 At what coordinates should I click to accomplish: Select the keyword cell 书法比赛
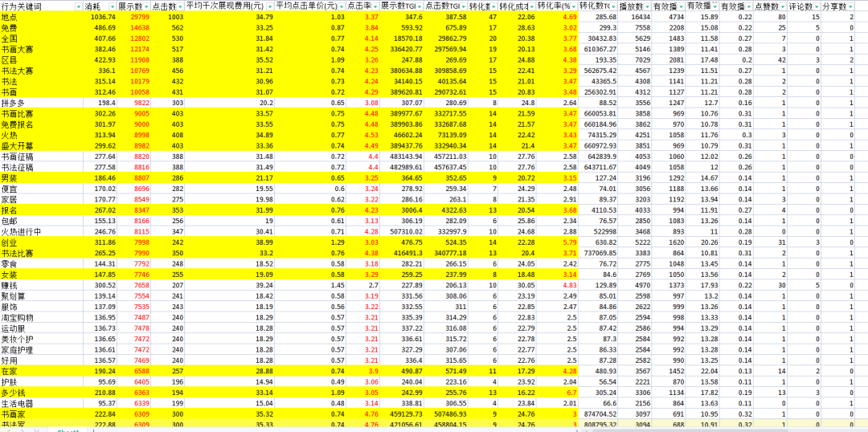pos(42,253)
